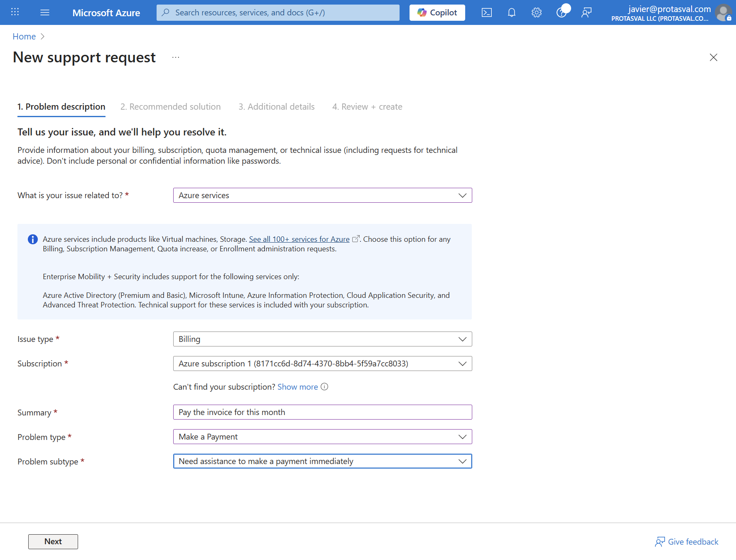736x560 pixels.
Task: Click the subscription info tooltip icon
Action: (x=325, y=387)
